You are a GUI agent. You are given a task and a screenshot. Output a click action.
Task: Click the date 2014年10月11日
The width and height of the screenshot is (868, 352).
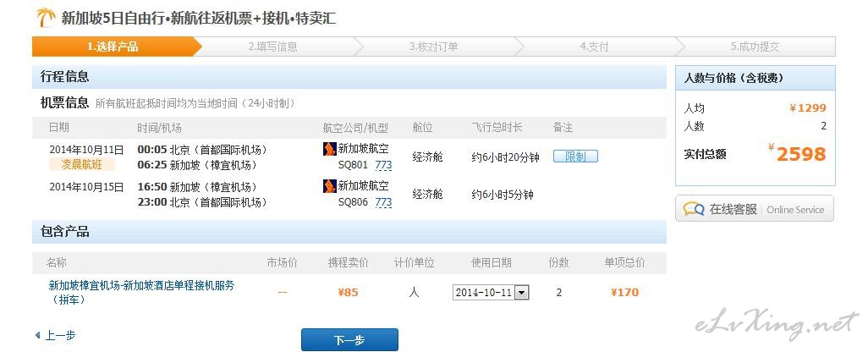[x=86, y=150]
